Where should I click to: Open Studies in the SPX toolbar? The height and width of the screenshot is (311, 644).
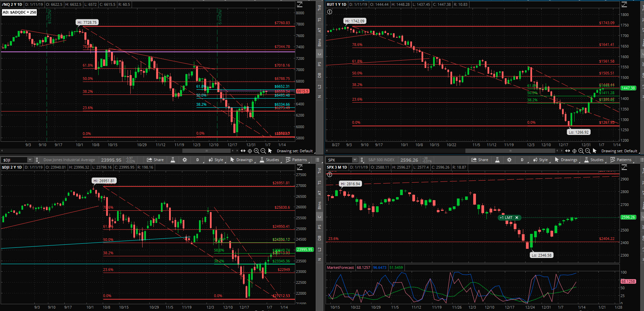pos(594,160)
